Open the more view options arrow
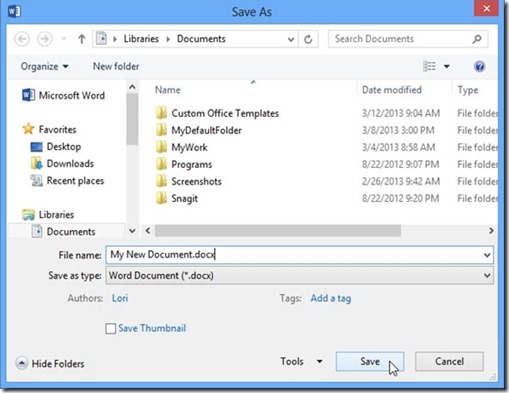The image size is (509, 393). 447,66
